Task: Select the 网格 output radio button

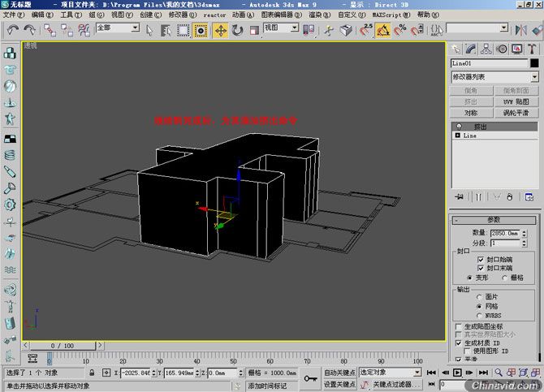Action: [x=480, y=306]
